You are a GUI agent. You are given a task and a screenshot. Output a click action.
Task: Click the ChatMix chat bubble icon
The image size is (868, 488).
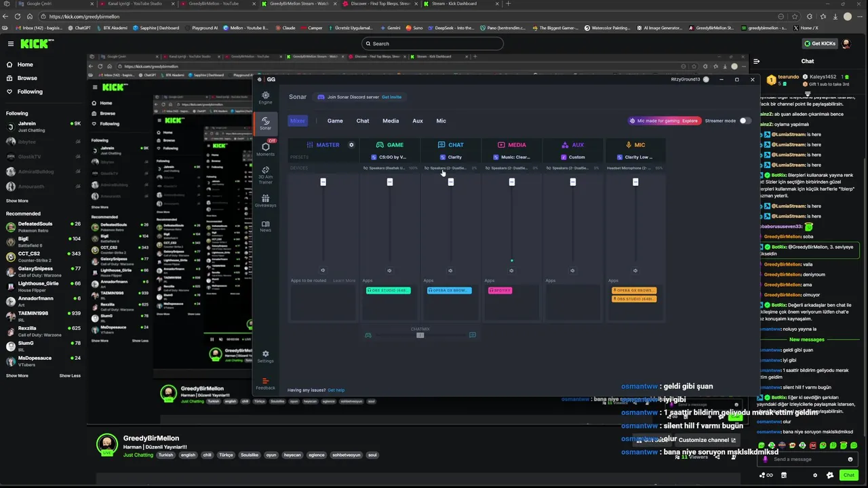[x=473, y=335]
